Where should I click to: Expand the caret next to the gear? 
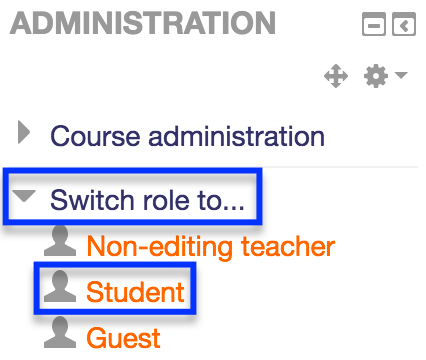pos(401,75)
